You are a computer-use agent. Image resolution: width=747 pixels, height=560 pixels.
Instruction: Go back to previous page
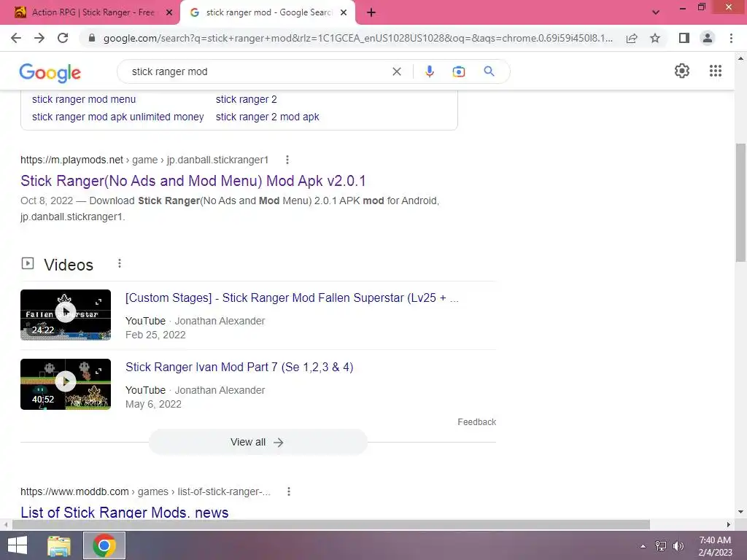pos(16,38)
